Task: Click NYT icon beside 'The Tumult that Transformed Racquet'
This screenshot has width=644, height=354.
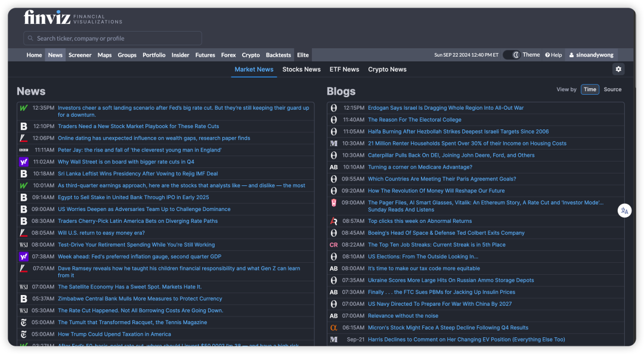Action: 24,322
